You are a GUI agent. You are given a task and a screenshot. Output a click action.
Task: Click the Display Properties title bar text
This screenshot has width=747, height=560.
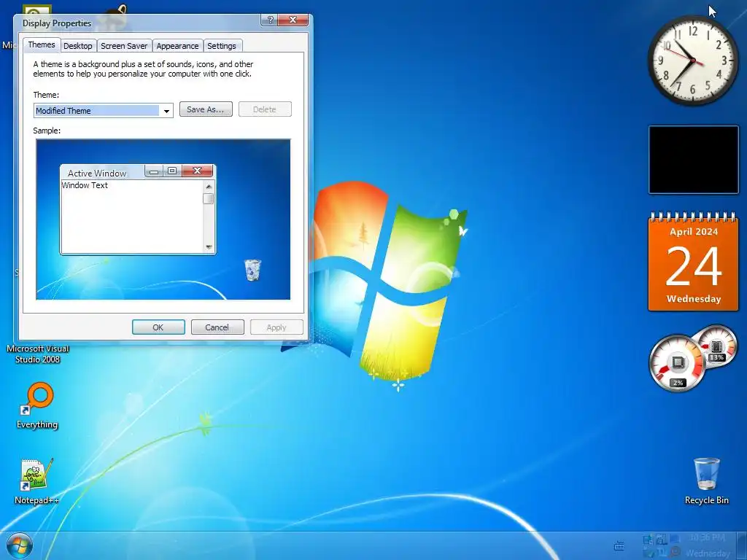click(57, 23)
